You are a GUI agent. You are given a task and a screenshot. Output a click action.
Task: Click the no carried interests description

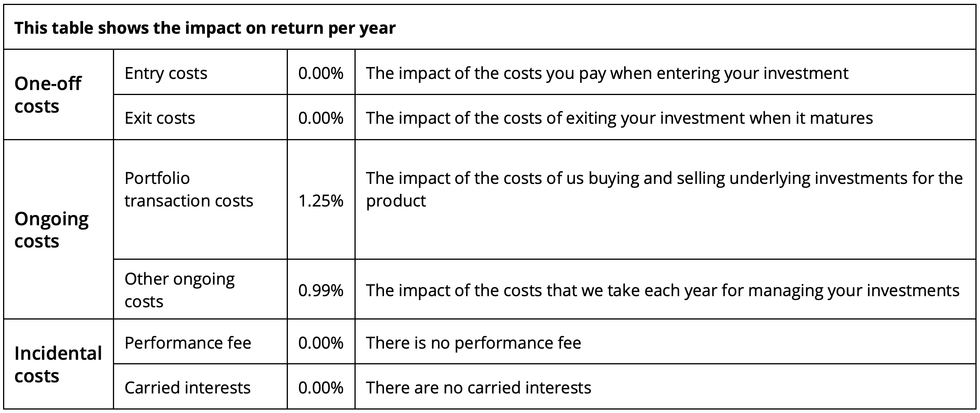point(479,387)
